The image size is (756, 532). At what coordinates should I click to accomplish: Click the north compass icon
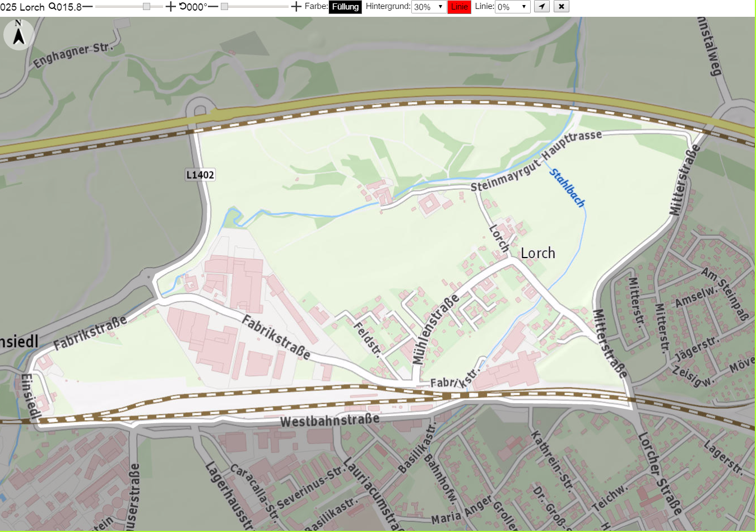coord(18,34)
